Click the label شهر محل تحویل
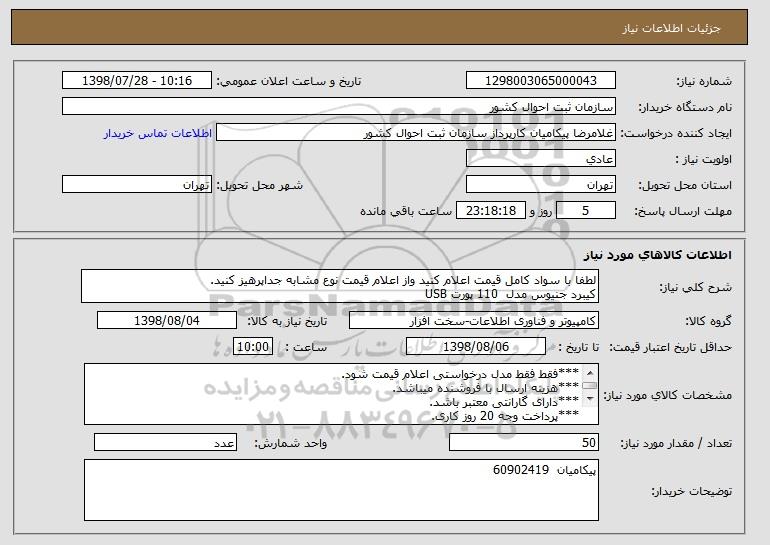 click(260, 185)
